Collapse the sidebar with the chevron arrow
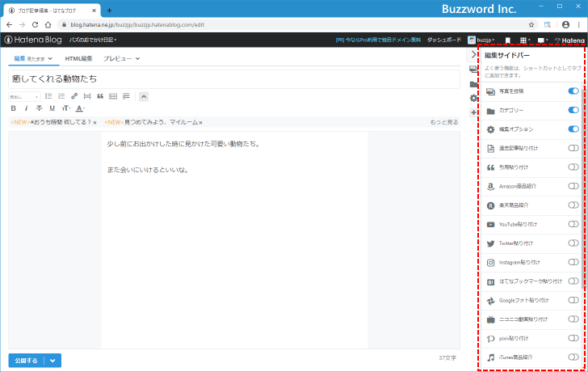588x372 pixels. 473,55
